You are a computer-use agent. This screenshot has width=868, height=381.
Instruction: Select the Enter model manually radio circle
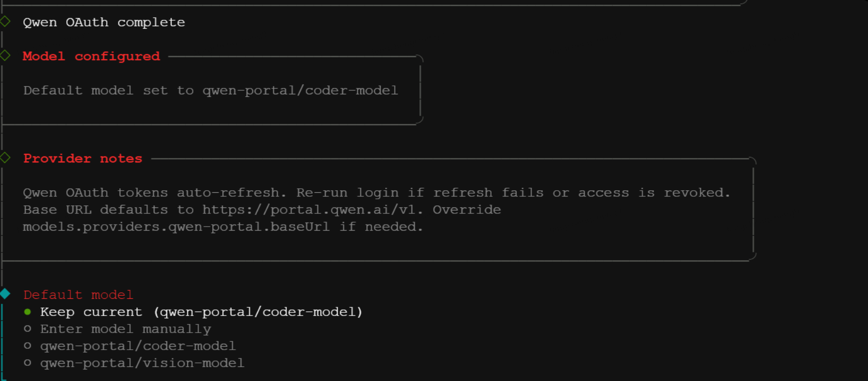(28, 329)
